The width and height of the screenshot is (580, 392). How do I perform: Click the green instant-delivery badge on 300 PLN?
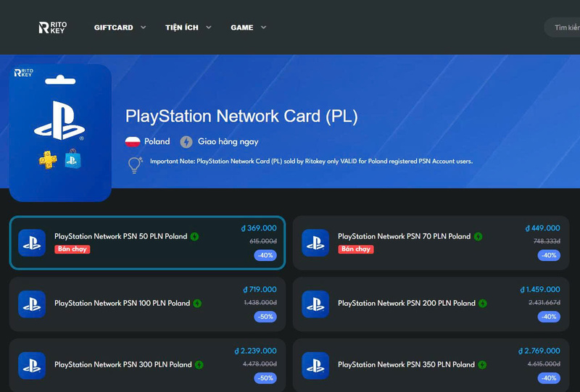(x=199, y=365)
